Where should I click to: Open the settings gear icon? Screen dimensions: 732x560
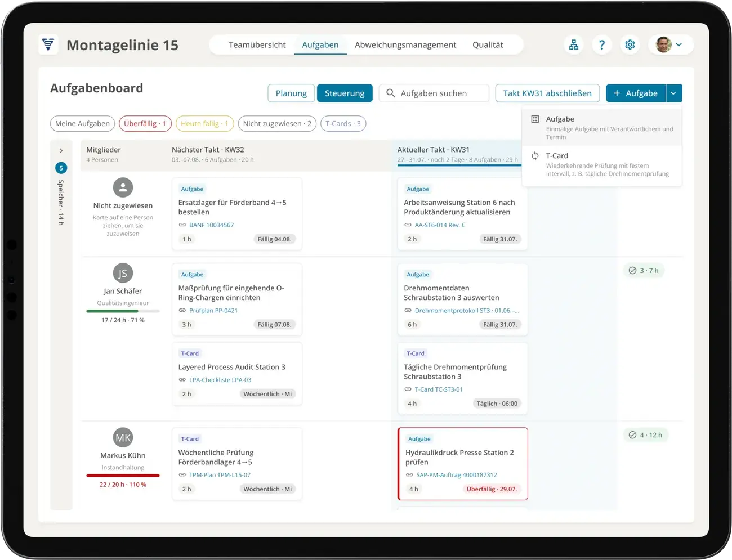[630, 44]
